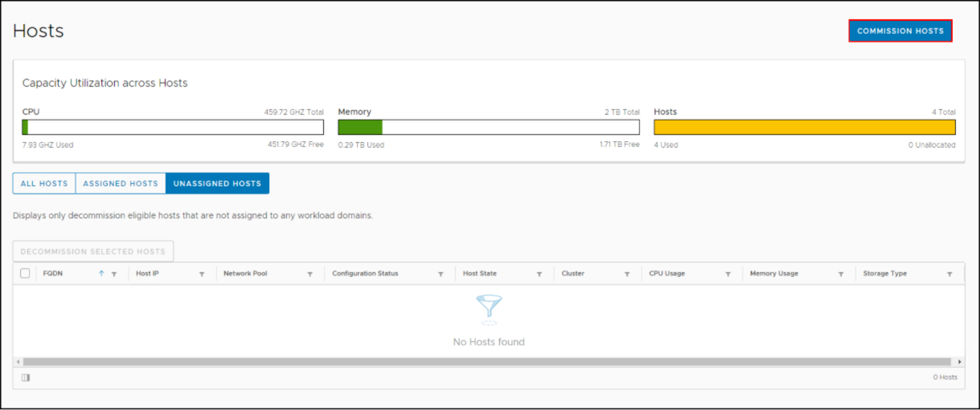Click the Memory Usage column header
The image size is (980, 410).
[774, 274]
